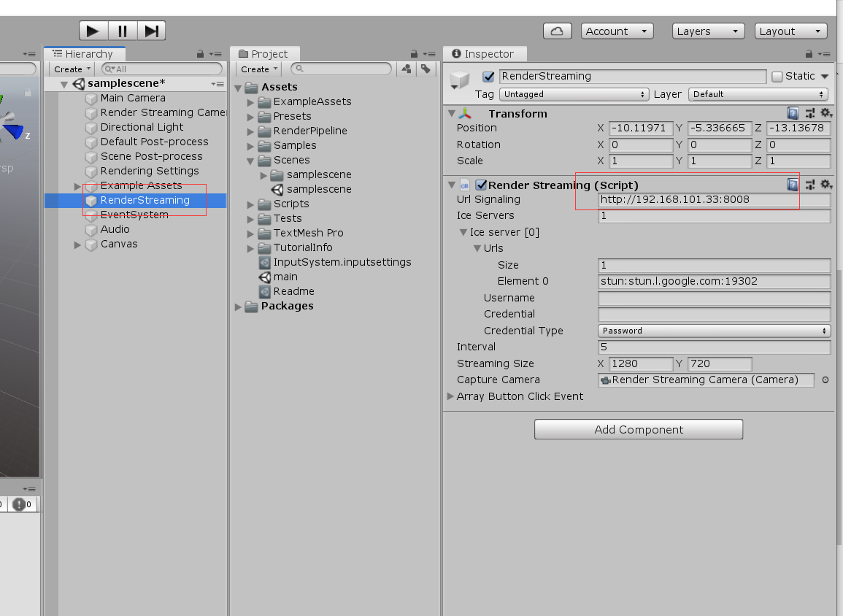
Task: Click the Render Streaming script help icon
Action: click(x=793, y=185)
